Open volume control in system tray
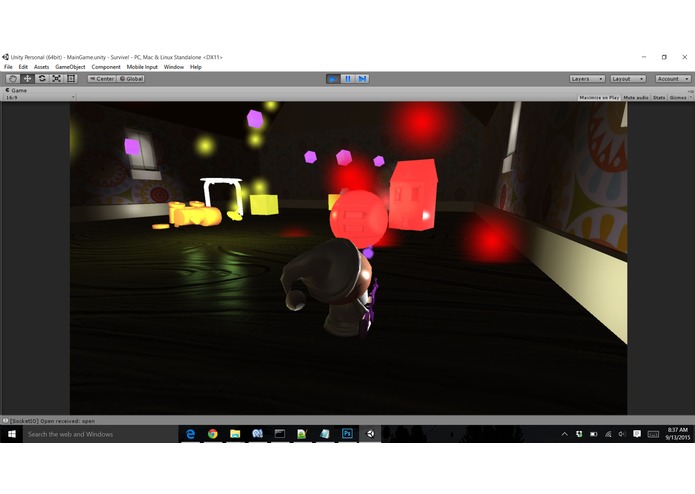The image size is (695, 494). (x=622, y=434)
